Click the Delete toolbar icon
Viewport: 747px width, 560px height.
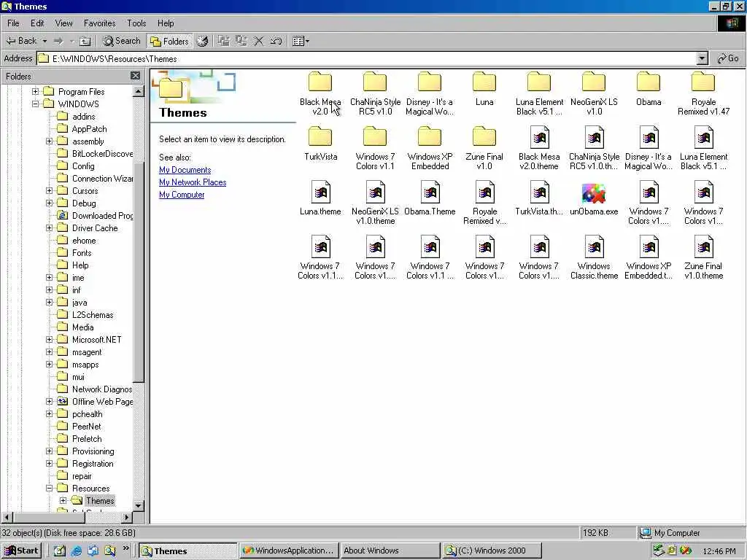pyautogui.click(x=259, y=42)
